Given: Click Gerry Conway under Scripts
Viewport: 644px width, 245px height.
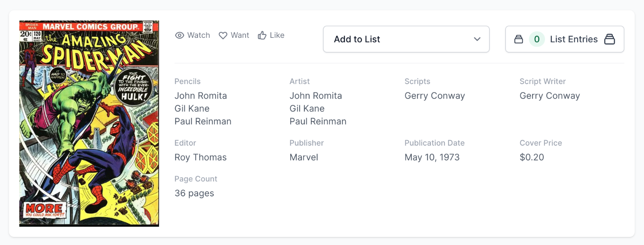Looking at the screenshot, I should [x=434, y=96].
